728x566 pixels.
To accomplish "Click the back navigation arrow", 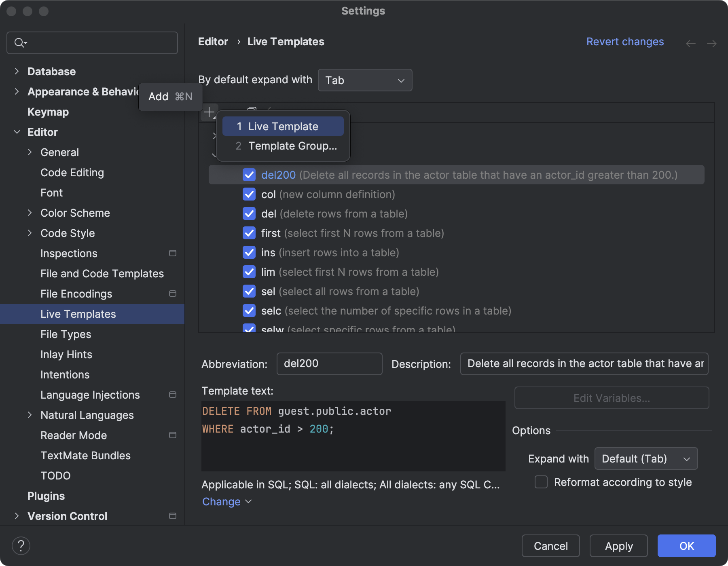I will click(690, 43).
